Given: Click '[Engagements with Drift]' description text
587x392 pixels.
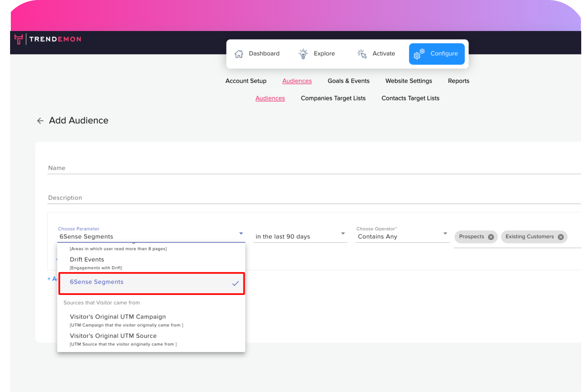Looking at the screenshot, I should pos(96,268).
